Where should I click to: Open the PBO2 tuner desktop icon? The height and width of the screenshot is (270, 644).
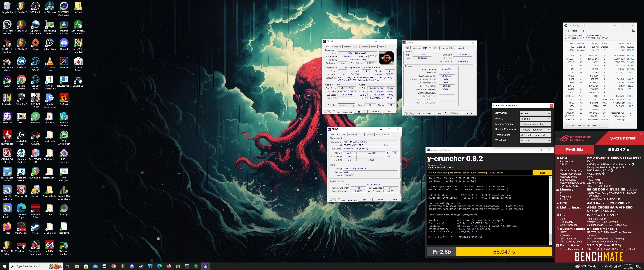pos(64,156)
